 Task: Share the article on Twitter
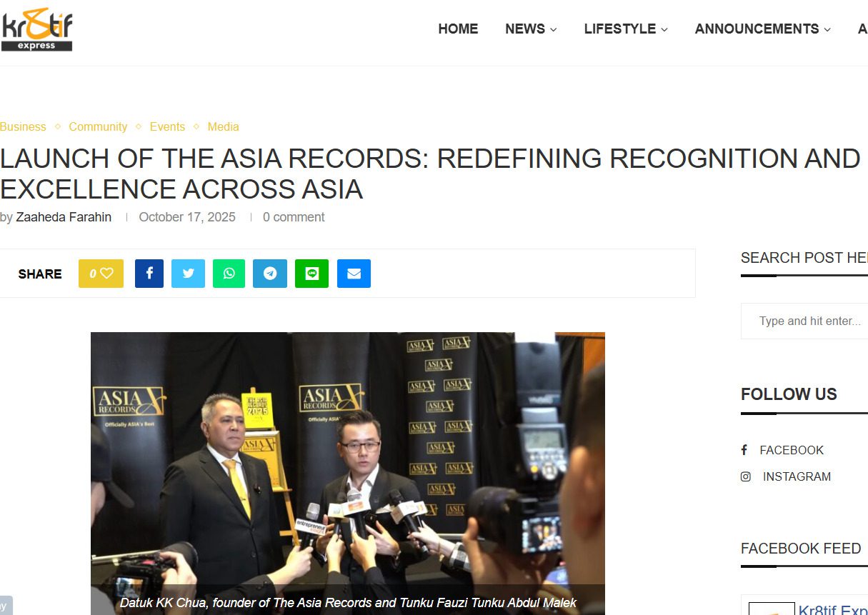click(x=188, y=274)
